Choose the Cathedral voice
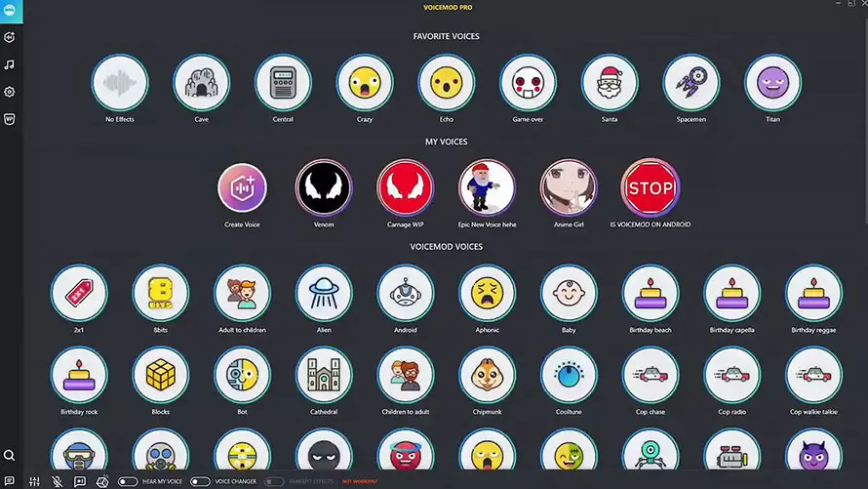This screenshot has height=489, width=868. 324,375
